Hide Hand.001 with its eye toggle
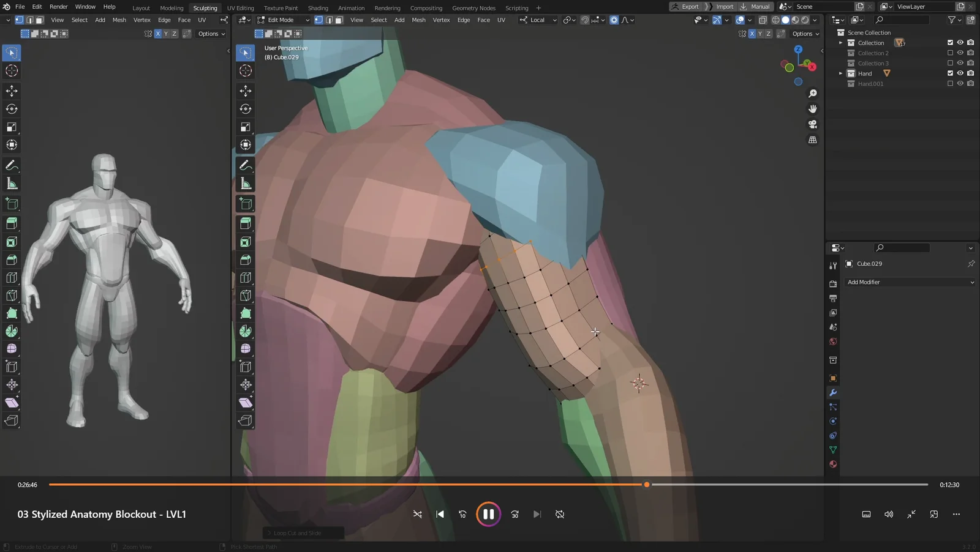 [x=960, y=84]
